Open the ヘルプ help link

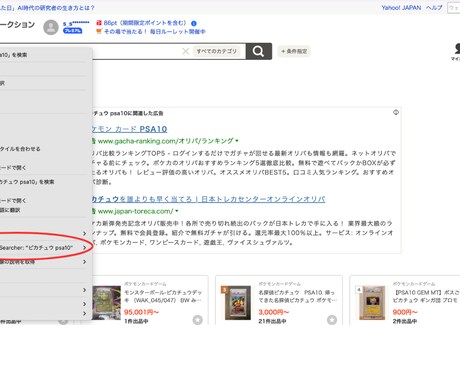[x=434, y=7]
